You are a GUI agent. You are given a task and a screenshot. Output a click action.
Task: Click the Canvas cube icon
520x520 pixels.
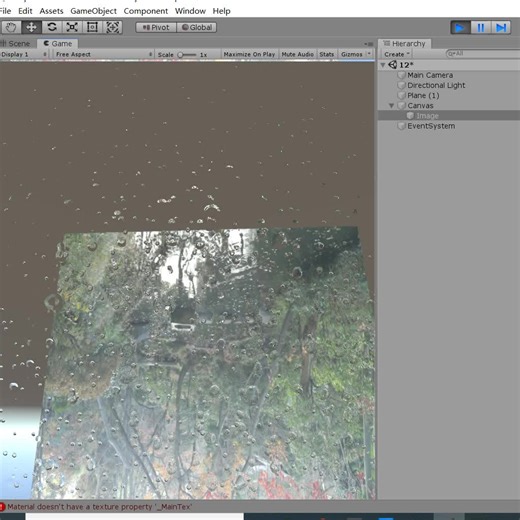tap(402, 106)
